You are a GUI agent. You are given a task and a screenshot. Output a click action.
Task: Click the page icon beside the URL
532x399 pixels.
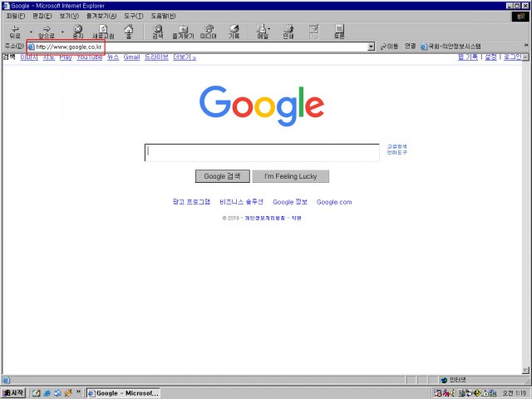click(32, 47)
